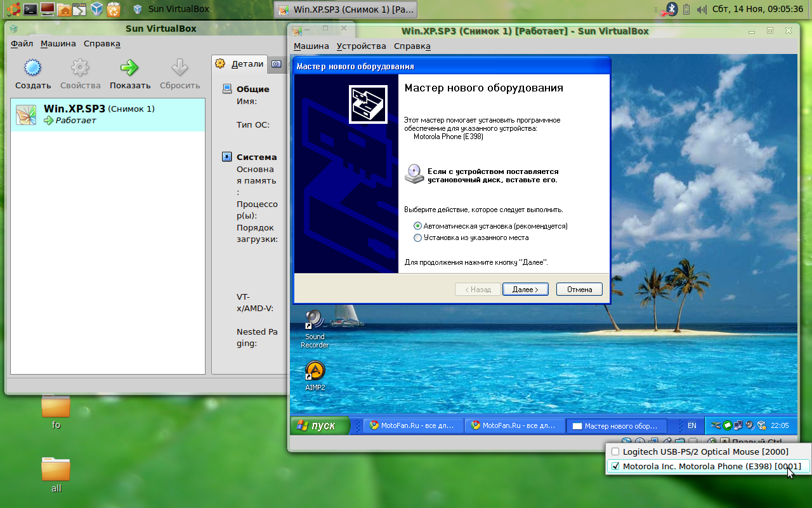
Task: Open the snapshots tab camera icon
Action: click(x=276, y=63)
